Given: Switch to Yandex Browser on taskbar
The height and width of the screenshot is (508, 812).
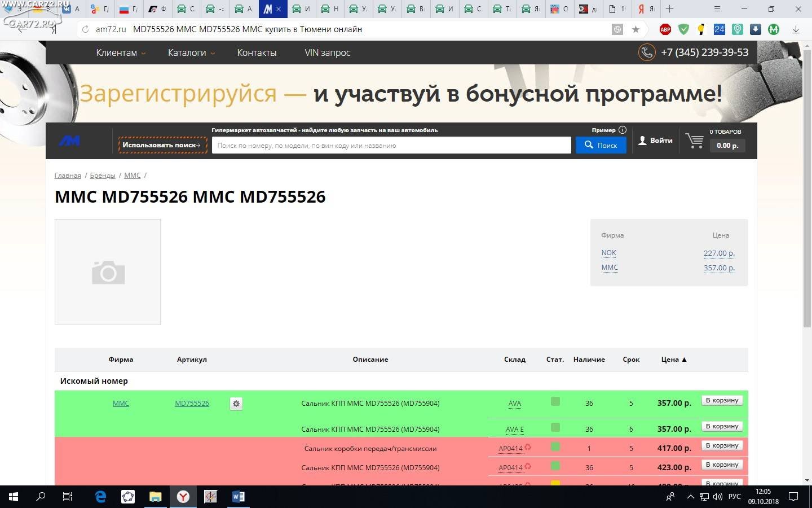Looking at the screenshot, I should click(x=183, y=497).
